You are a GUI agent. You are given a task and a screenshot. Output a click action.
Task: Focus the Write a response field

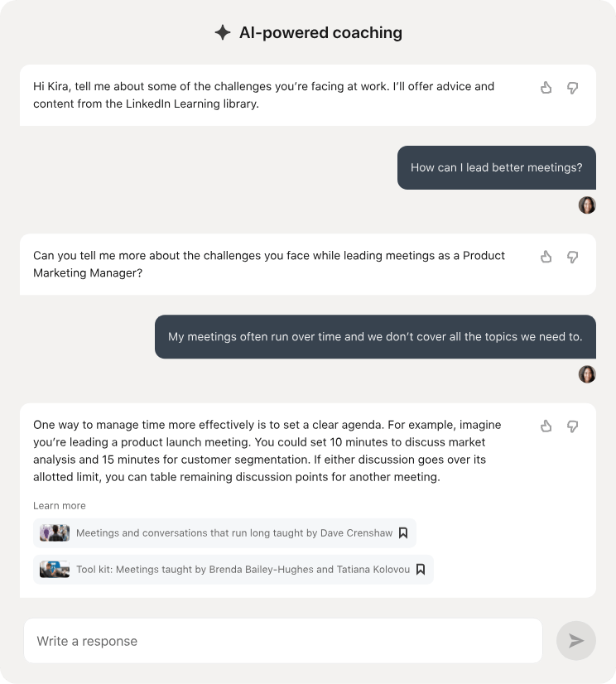coord(282,640)
